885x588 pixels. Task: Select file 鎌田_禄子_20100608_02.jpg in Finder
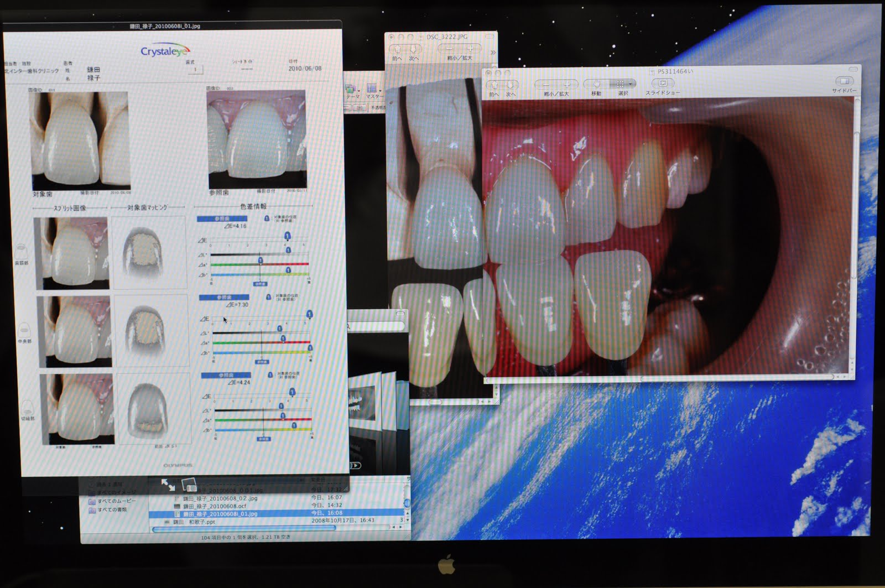pos(220,498)
